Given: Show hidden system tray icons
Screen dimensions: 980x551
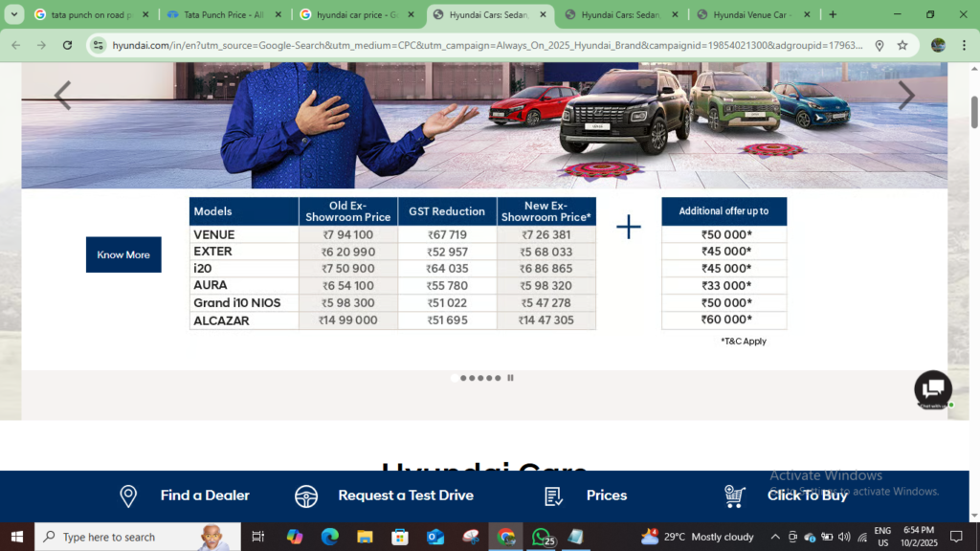Looking at the screenshot, I should pos(775,537).
